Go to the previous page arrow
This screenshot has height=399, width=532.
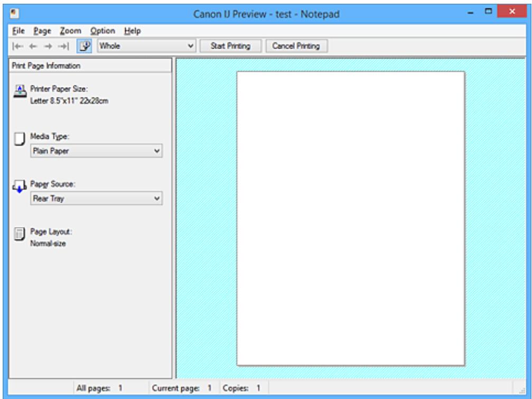point(33,46)
